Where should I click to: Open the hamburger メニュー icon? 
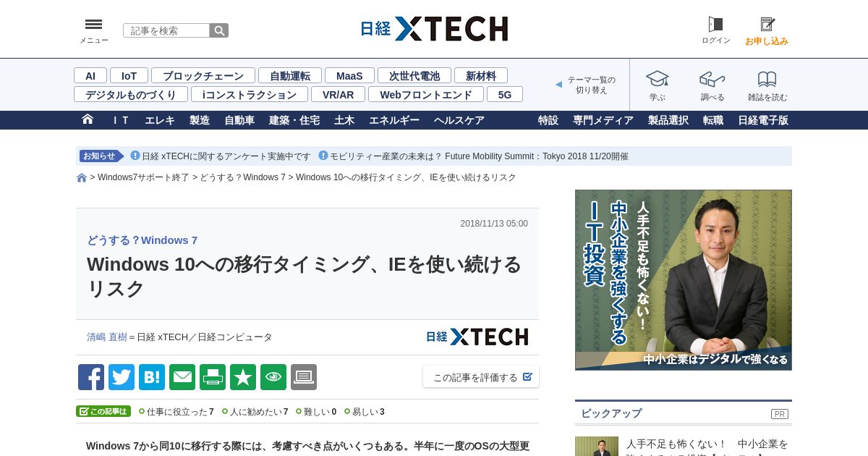pos(93,25)
